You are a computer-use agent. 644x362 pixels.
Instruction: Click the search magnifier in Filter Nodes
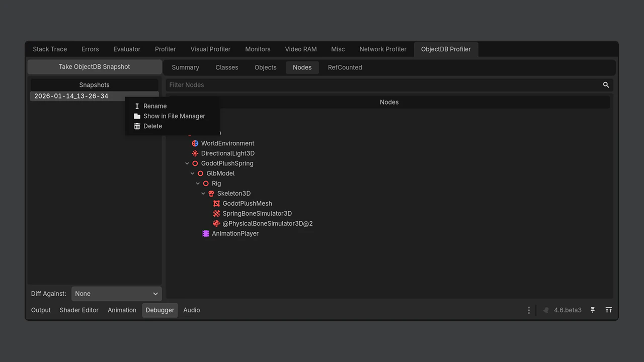[606, 85]
